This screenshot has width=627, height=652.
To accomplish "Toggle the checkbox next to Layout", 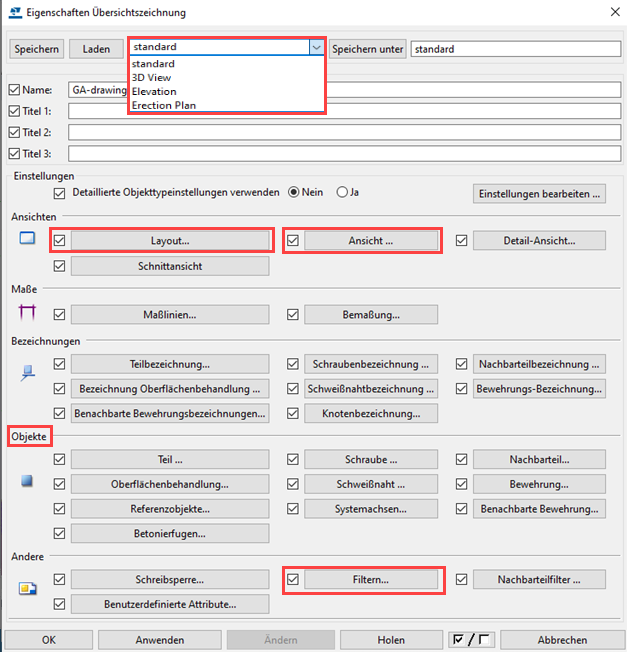I will [x=59, y=240].
